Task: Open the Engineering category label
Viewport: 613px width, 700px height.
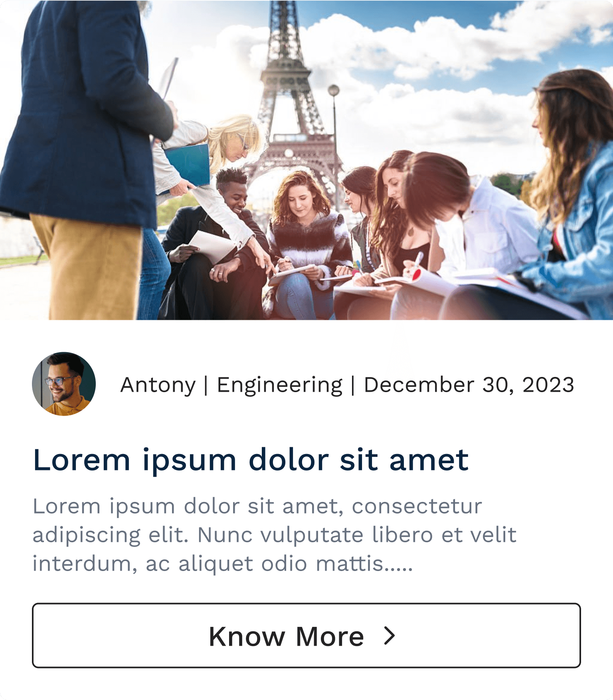Action: tap(279, 386)
